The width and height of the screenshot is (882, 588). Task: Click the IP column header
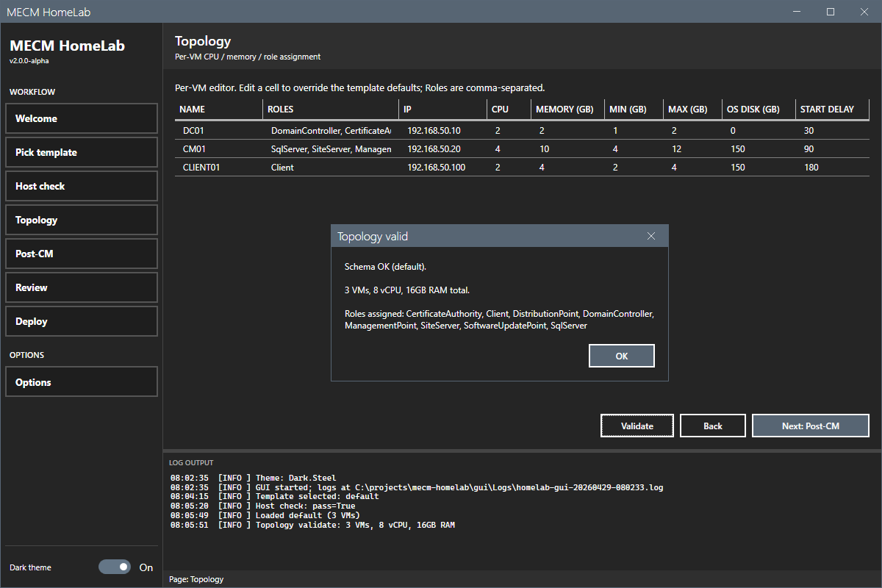[443, 110]
